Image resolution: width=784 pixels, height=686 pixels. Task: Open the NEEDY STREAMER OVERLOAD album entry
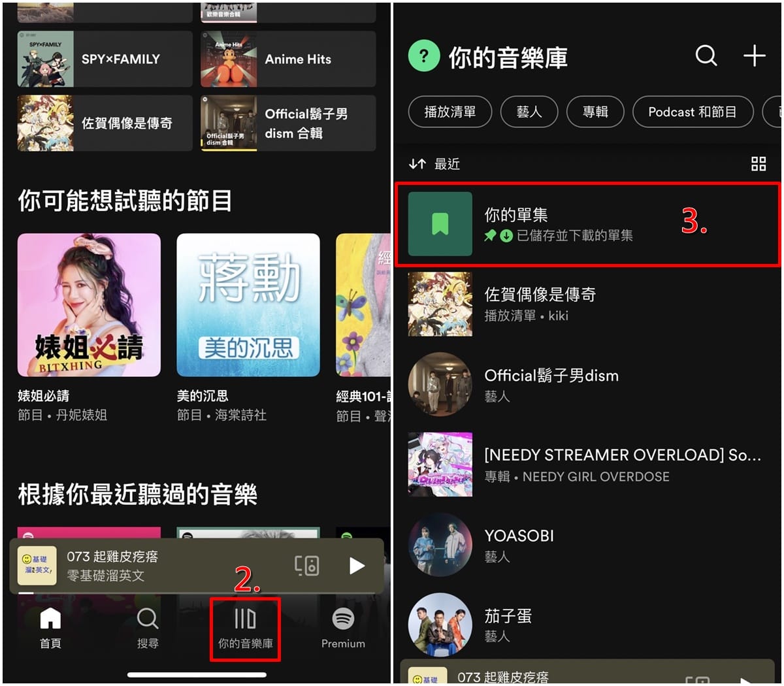pyautogui.click(x=587, y=465)
